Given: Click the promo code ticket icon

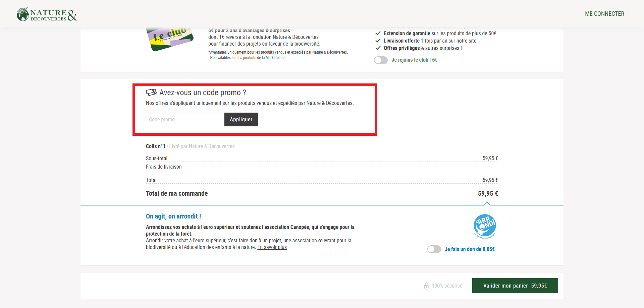Looking at the screenshot, I should [x=151, y=92].
